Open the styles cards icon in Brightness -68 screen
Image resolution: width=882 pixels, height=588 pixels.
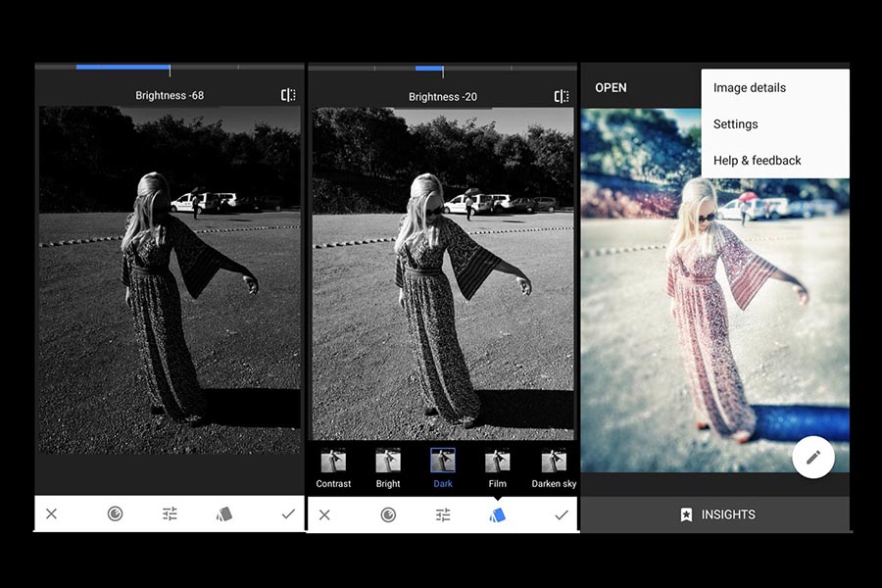pos(224,514)
